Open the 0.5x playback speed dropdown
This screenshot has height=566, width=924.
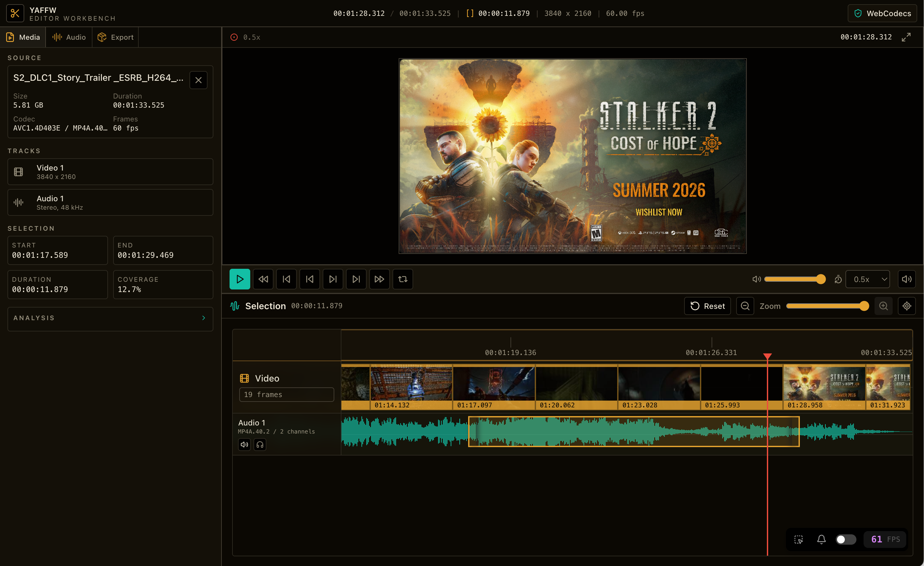pos(867,279)
